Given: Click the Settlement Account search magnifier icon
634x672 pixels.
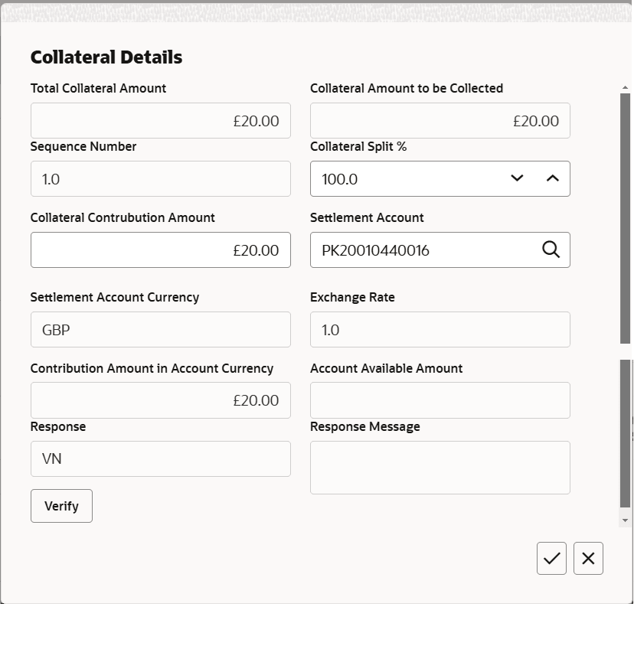Looking at the screenshot, I should point(551,250).
